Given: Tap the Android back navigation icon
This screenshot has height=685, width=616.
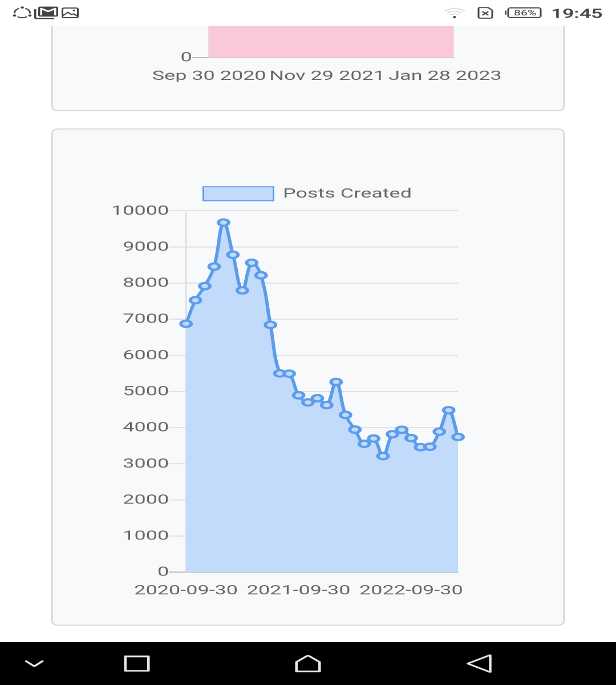Looking at the screenshot, I should point(479,663).
